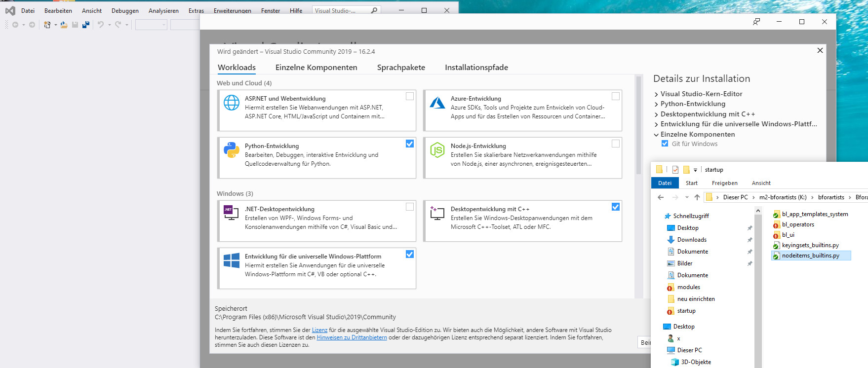This screenshot has width=868, height=368.
Task: Uncheck the Python-Entwicklung workload
Action: (410, 144)
